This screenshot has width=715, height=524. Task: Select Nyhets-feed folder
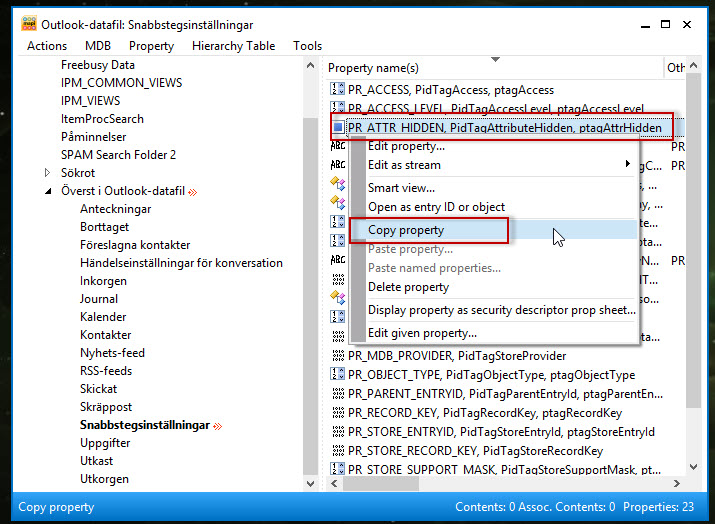point(112,353)
